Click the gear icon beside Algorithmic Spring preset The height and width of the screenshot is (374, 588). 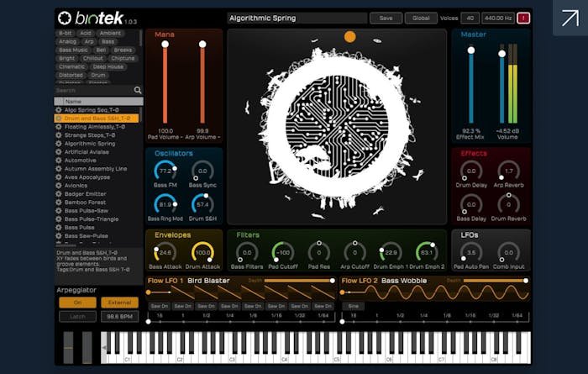click(x=59, y=144)
